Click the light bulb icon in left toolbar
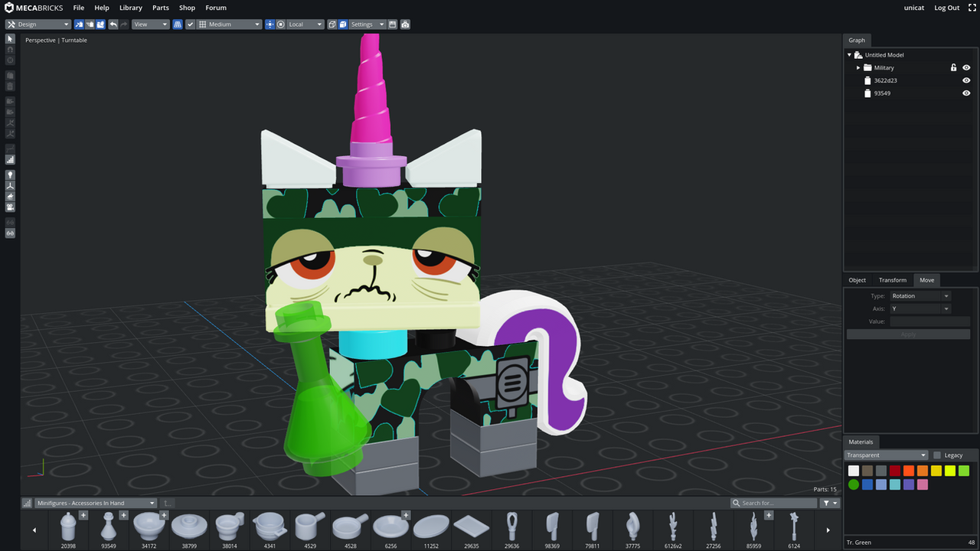Viewport: 980px width, 551px height. tap(10, 175)
